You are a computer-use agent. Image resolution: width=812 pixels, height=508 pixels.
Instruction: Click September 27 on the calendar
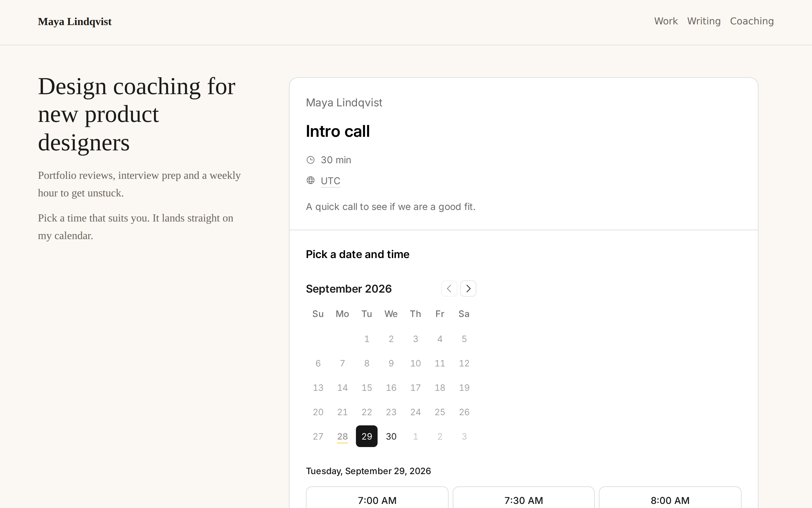(x=318, y=436)
